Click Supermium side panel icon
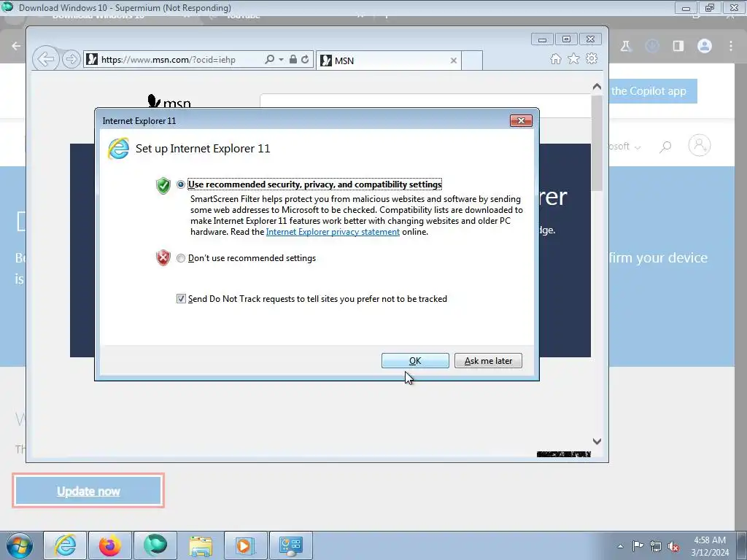 click(x=678, y=46)
